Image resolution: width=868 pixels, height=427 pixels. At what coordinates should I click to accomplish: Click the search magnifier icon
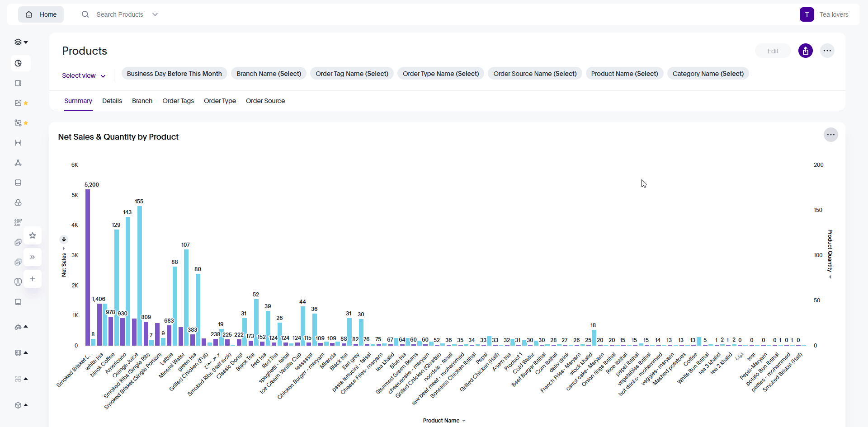85,14
